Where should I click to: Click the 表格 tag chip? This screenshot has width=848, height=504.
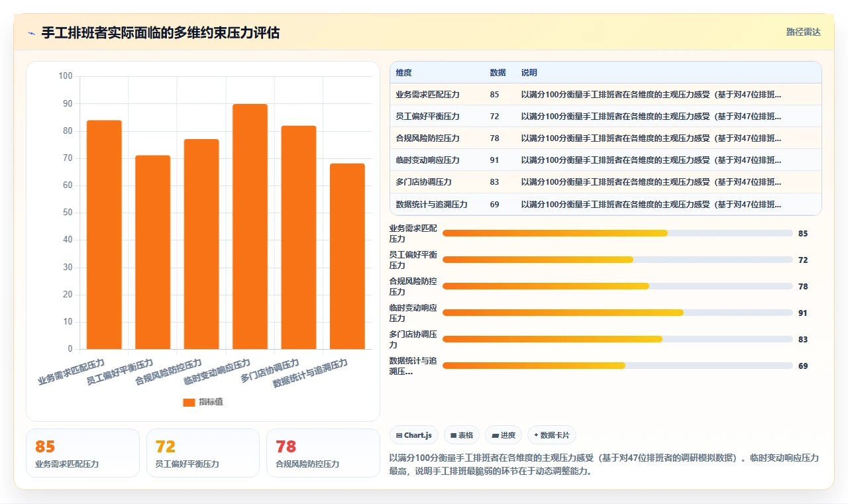(x=462, y=435)
